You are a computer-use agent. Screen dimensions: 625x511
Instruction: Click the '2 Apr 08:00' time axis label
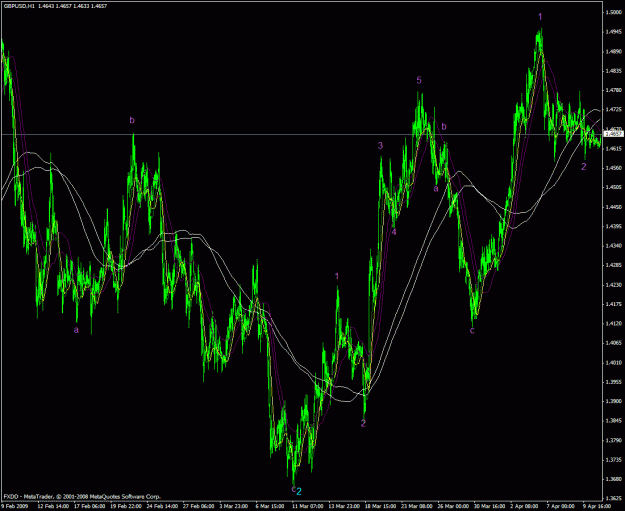[x=525, y=506]
